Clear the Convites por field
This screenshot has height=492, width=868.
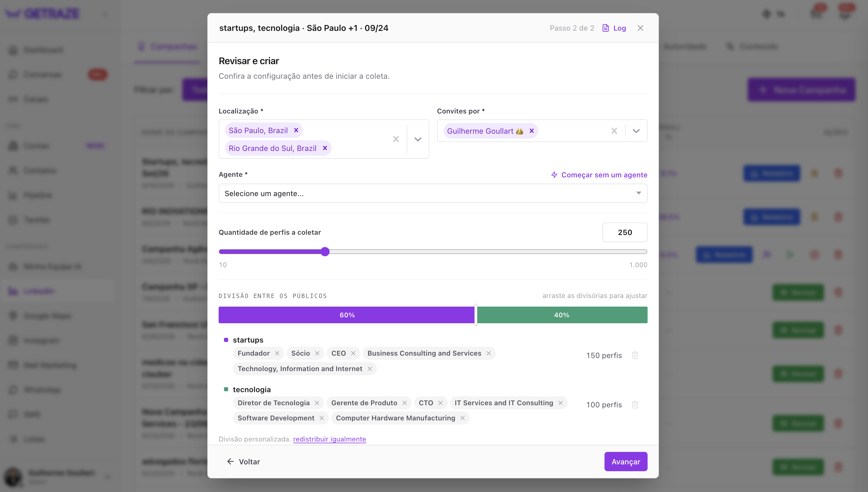[x=614, y=131]
